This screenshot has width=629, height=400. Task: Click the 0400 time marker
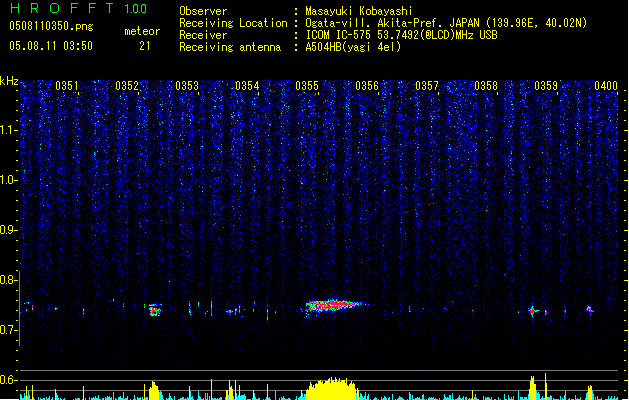(x=606, y=86)
